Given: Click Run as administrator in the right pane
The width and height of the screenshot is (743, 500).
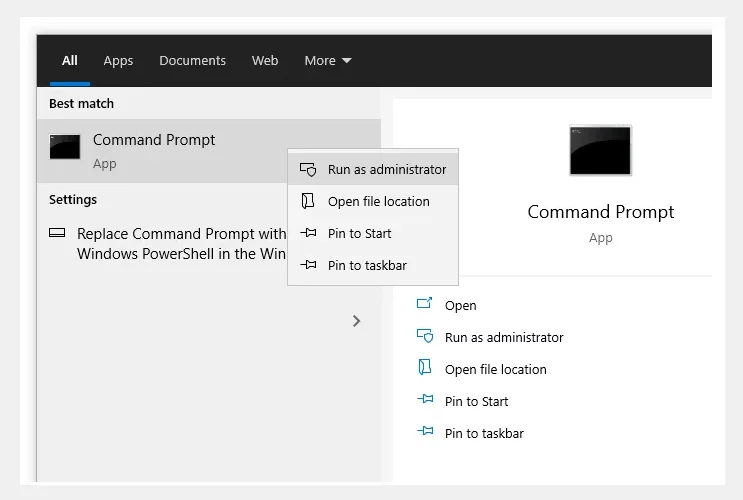Looking at the screenshot, I should click(x=504, y=337).
